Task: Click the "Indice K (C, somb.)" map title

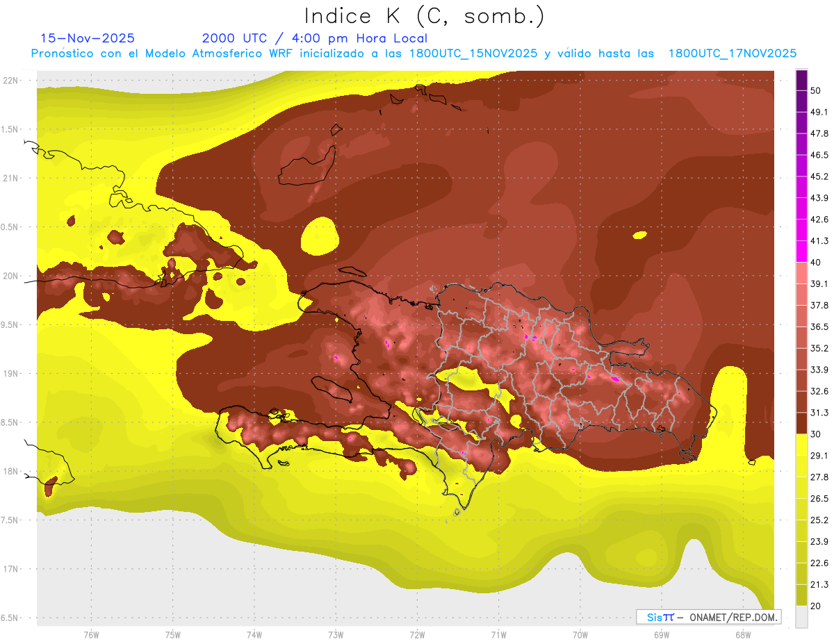Action: click(424, 16)
